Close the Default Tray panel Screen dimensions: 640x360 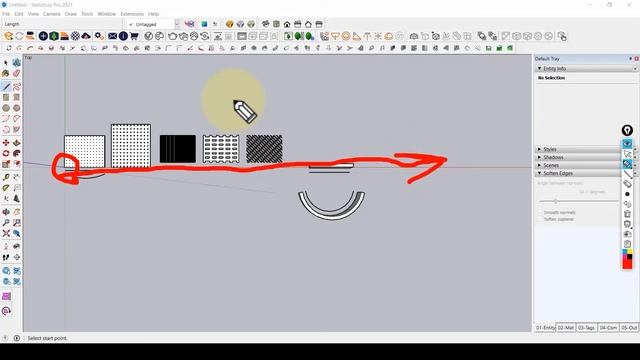636,59
